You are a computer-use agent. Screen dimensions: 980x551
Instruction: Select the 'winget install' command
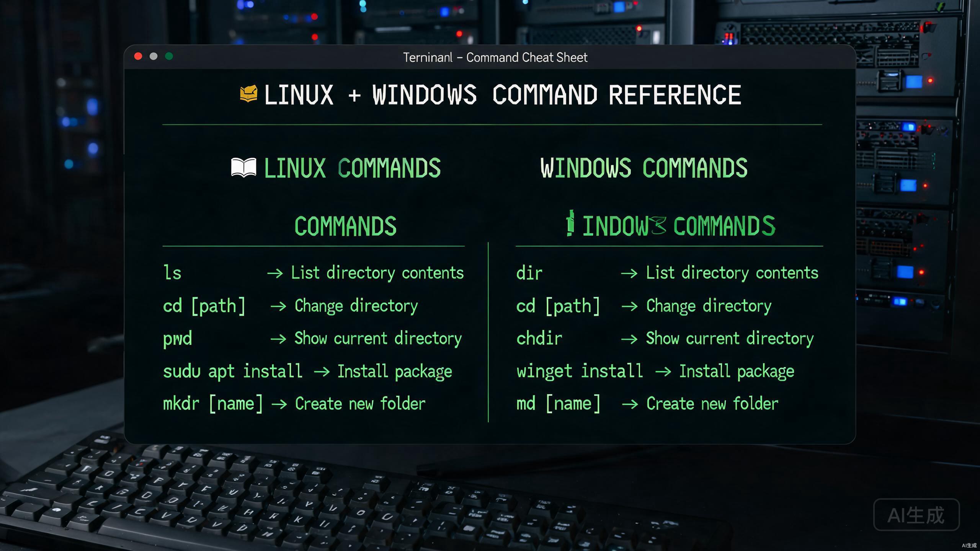(x=580, y=371)
